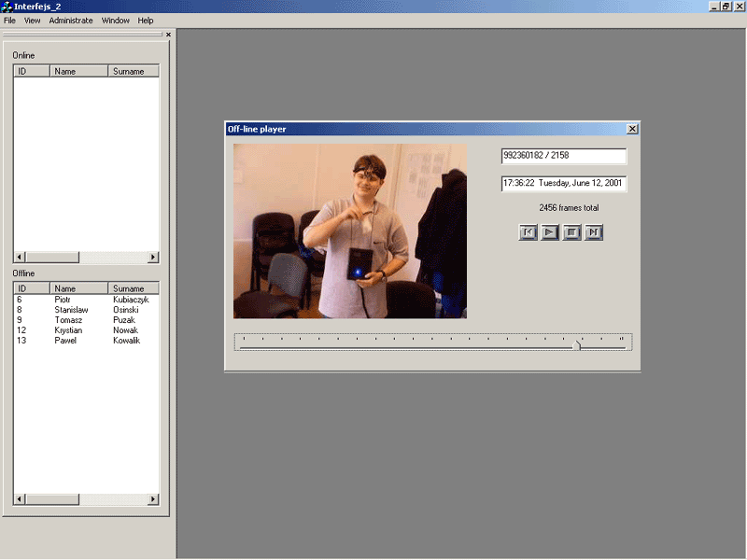Minimize the Interfejs_2 main window

(x=713, y=7)
